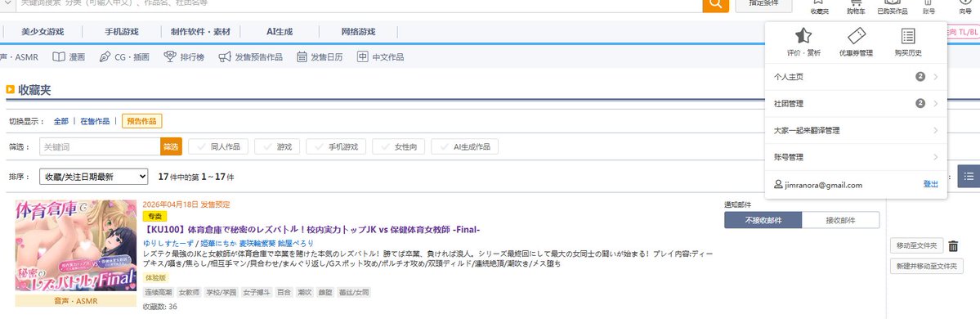Show 全部 favorites
This screenshot has height=319, width=980.
[x=60, y=121]
